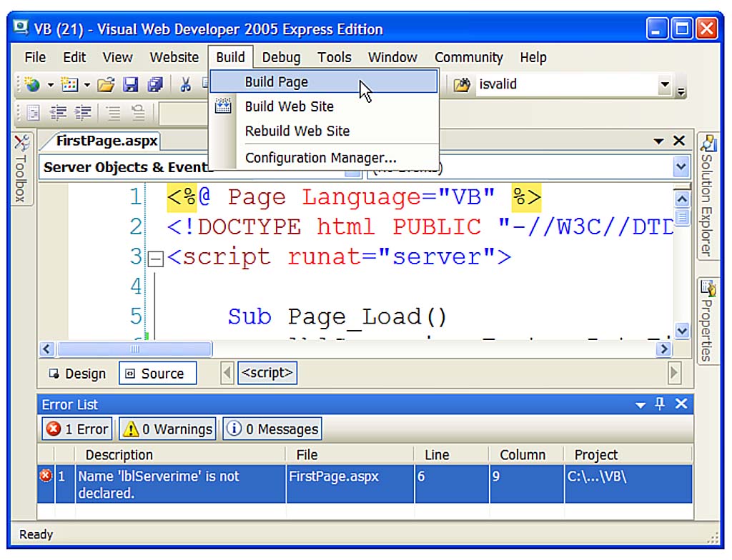Viewport: 732px width, 560px height.
Task: Open the Website menu
Action: (x=174, y=57)
